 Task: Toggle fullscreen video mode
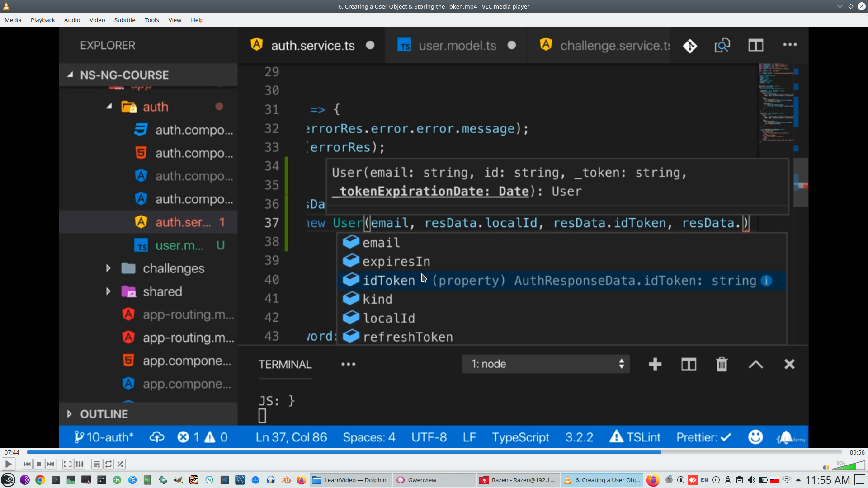pos(67,464)
